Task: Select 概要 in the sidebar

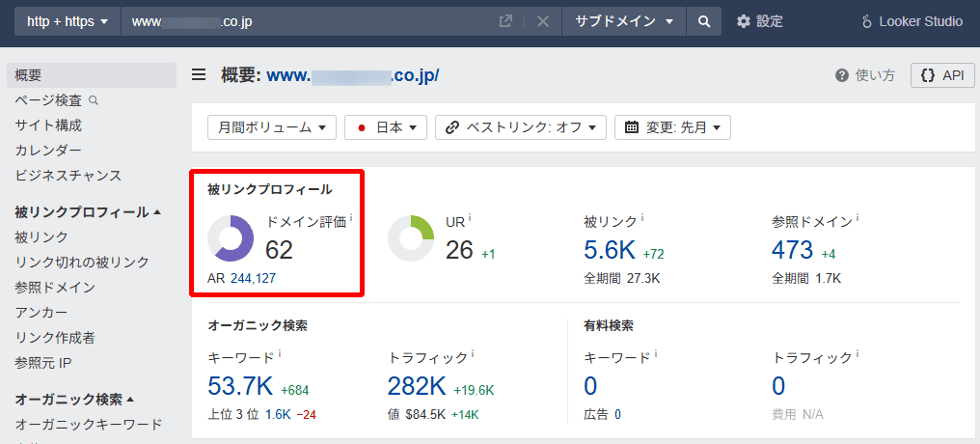Action: click(92, 75)
